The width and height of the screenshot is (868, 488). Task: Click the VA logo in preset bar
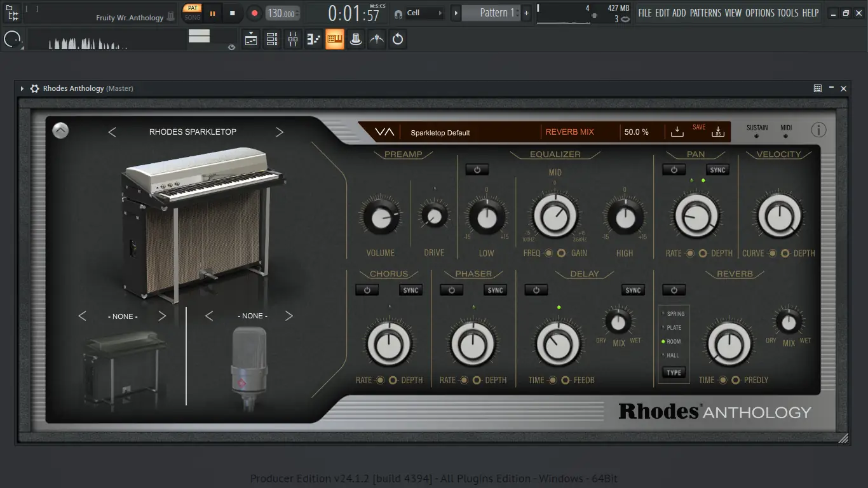[384, 132]
